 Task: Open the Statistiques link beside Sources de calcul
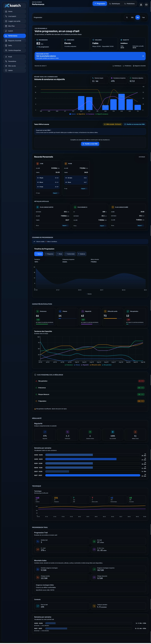pyautogui.click(x=117, y=66)
